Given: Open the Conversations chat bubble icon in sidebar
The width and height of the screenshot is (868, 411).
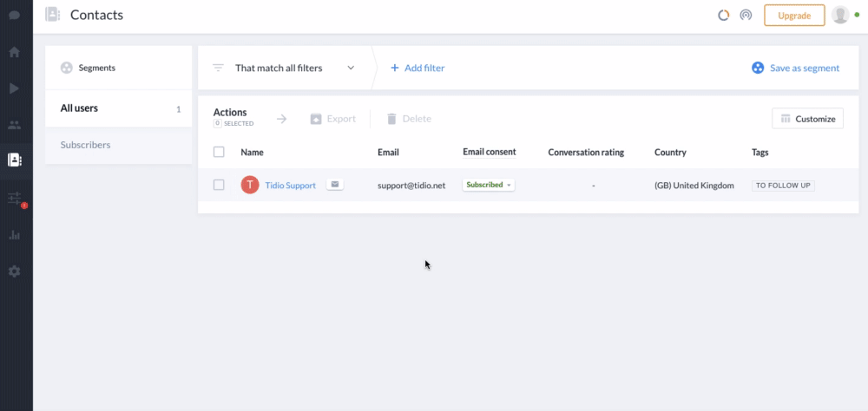Looking at the screenshot, I should point(15,15).
